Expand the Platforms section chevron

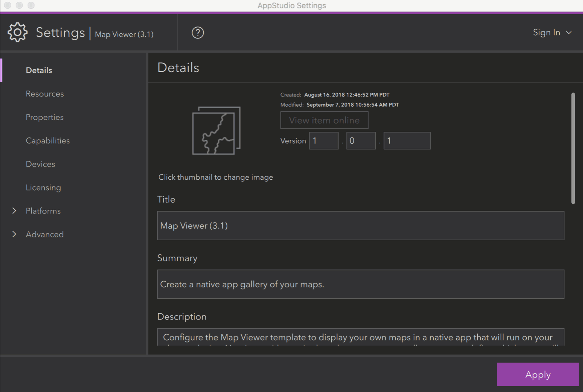tap(14, 211)
